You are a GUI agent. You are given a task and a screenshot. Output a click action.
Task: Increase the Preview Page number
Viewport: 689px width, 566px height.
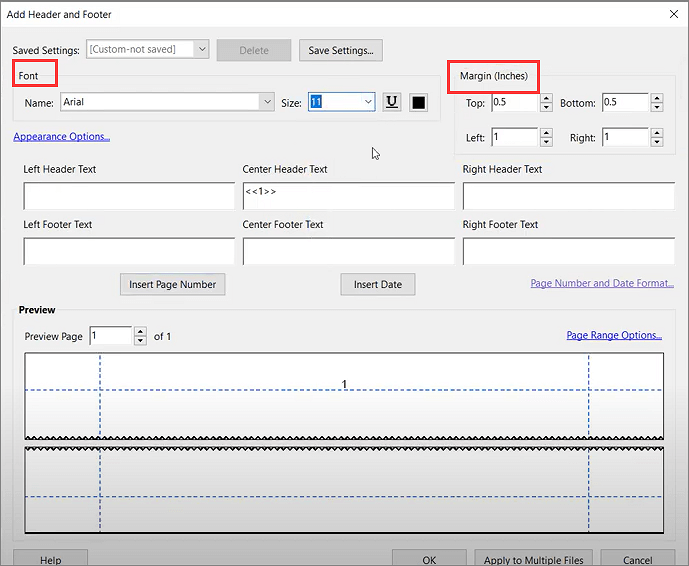(141, 332)
